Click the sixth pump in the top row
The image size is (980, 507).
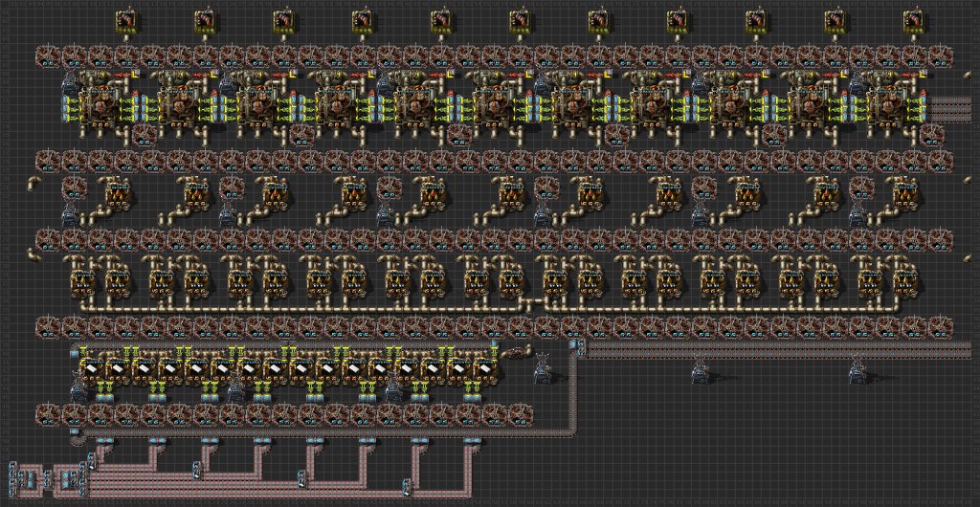click(x=522, y=21)
